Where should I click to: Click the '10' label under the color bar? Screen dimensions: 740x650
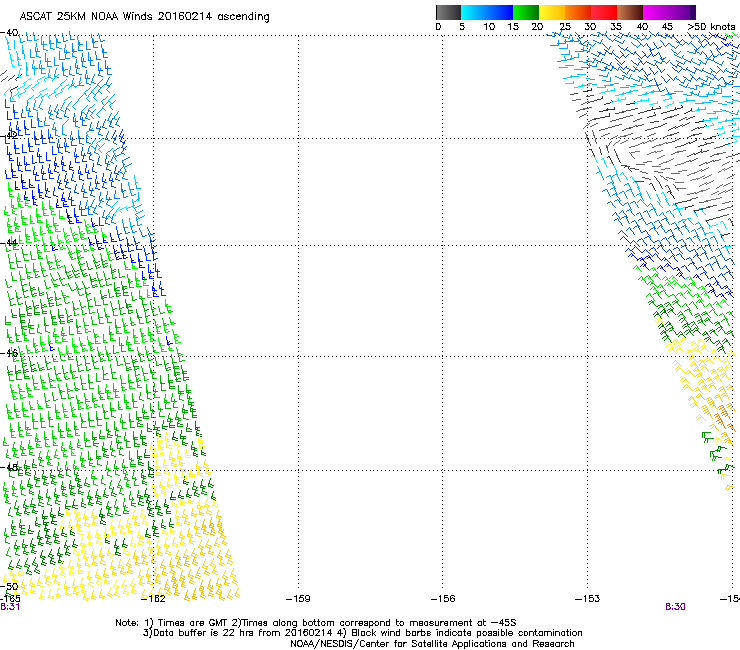tap(489, 27)
